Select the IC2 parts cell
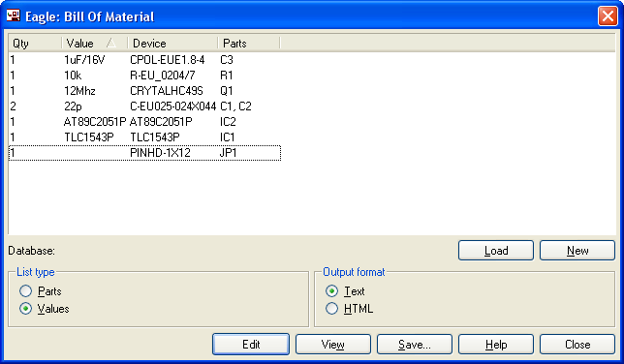This screenshot has width=624, height=364. click(228, 122)
